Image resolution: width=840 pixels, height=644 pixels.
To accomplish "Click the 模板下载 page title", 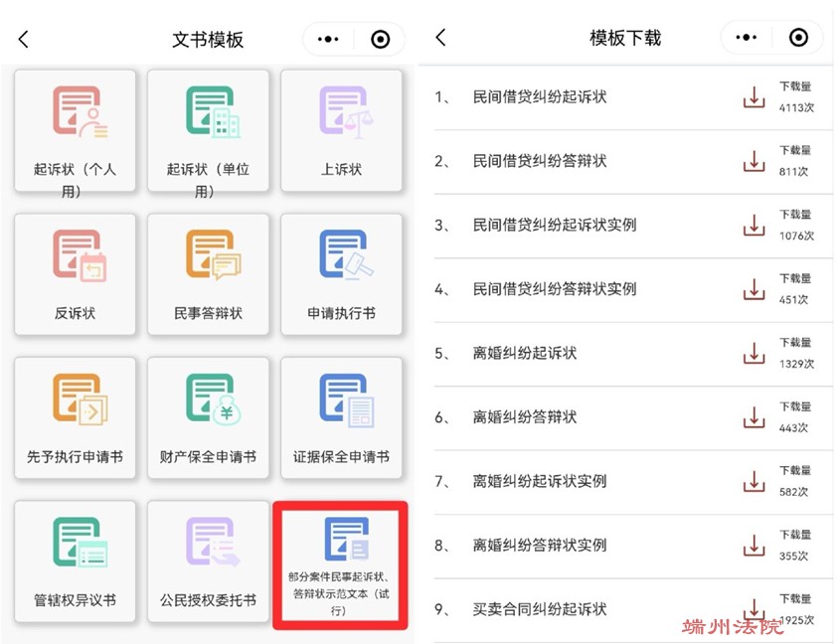I will pyautogui.click(x=625, y=38).
